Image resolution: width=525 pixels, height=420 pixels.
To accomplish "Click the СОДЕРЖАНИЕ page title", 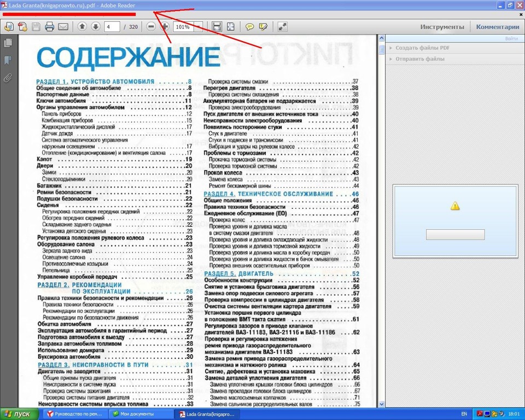I will coord(128,57).
